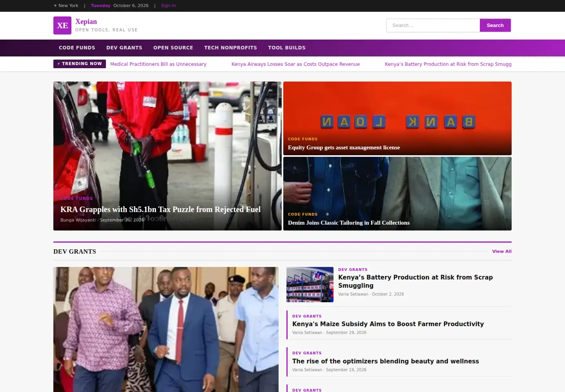Image resolution: width=565 pixels, height=392 pixels.
Task: Open the men in suits featured image
Action: pyautogui.click(x=166, y=329)
